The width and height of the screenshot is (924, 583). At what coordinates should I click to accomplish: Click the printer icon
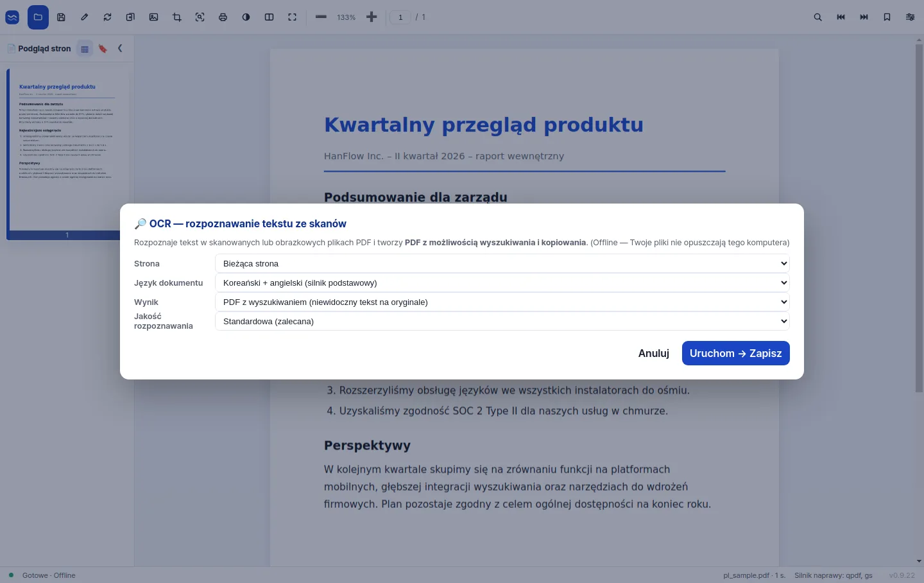223,17
